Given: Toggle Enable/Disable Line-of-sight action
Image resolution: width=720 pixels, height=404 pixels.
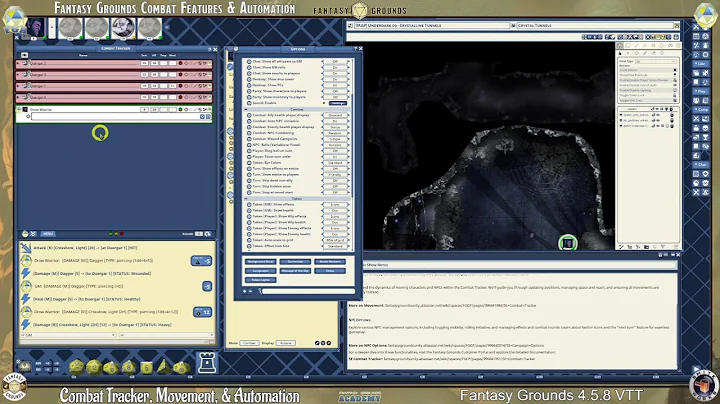Looking at the screenshot, I should pyautogui.click(x=647, y=85).
